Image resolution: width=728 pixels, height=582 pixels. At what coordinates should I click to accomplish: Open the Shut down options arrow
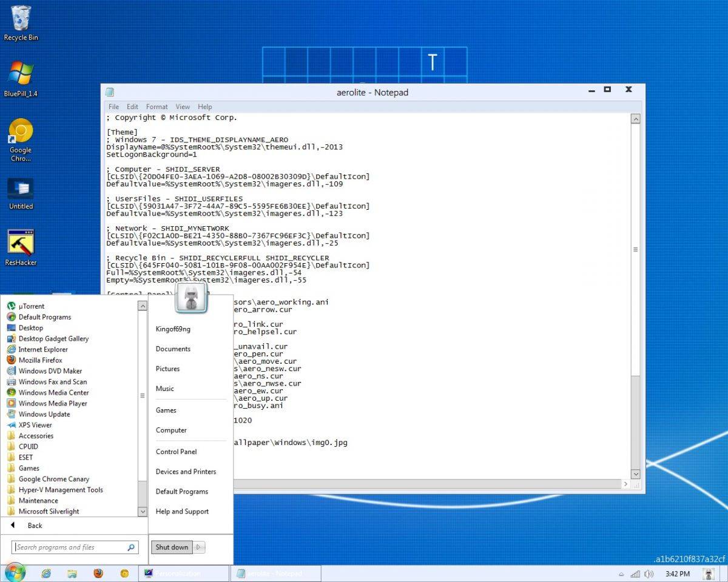200,547
